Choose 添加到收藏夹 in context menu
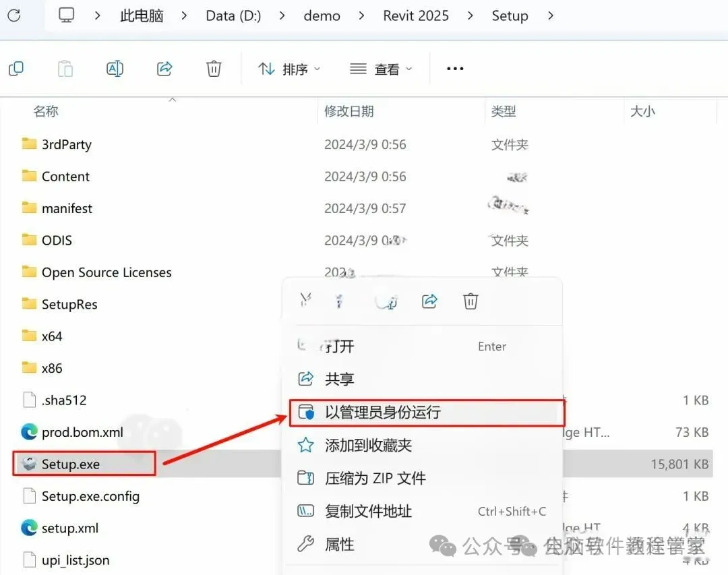Viewport: 728px width, 575px height. coord(423,446)
